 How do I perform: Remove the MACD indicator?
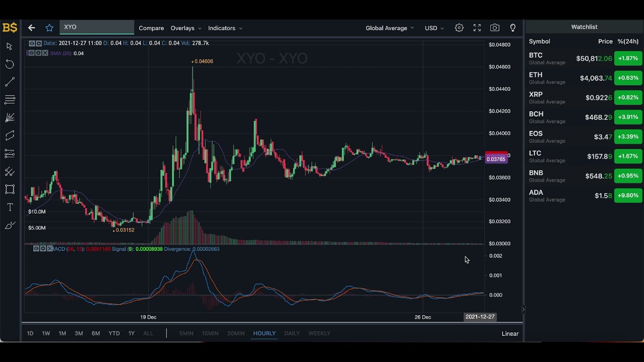[50, 248]
